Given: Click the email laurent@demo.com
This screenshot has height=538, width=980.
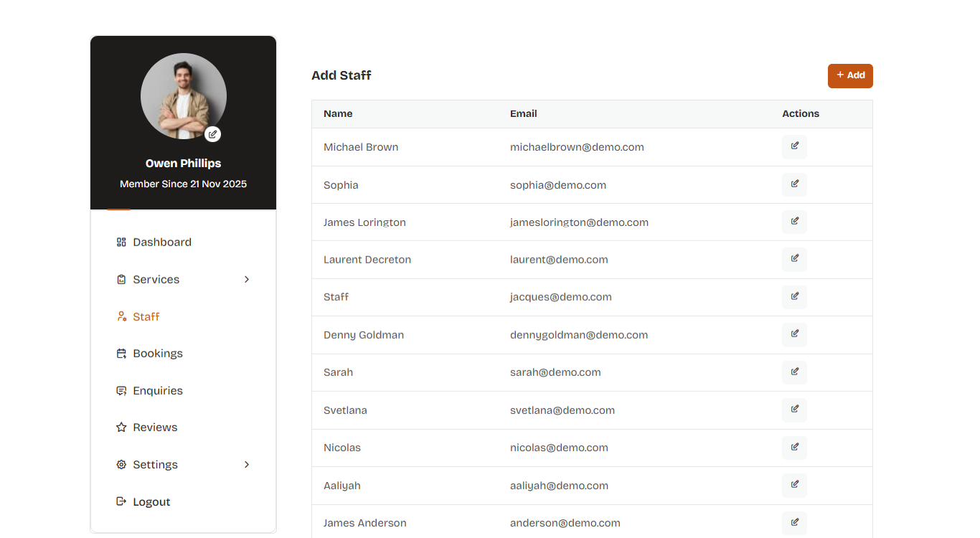Looking at the screenshot, I should coord(559,260).
